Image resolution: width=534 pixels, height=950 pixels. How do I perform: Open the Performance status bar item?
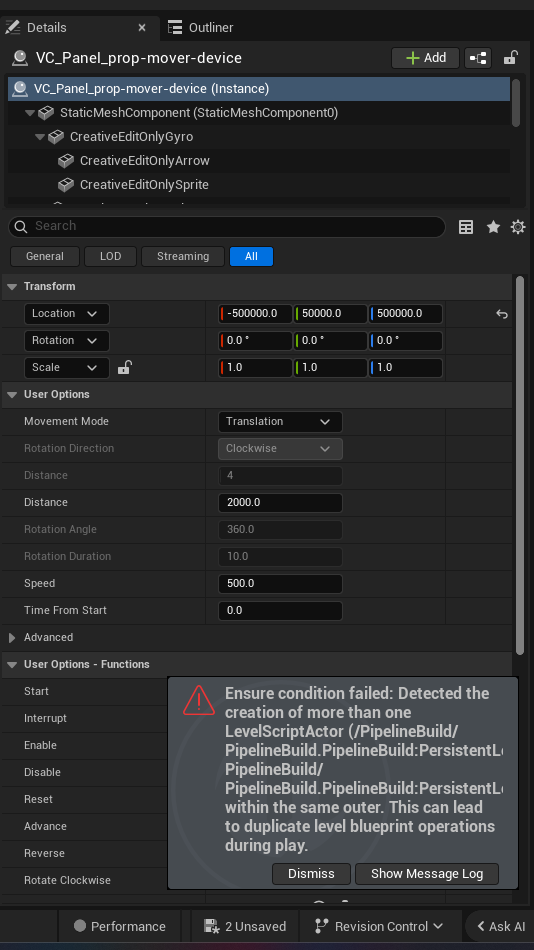(x=119, y=926)
